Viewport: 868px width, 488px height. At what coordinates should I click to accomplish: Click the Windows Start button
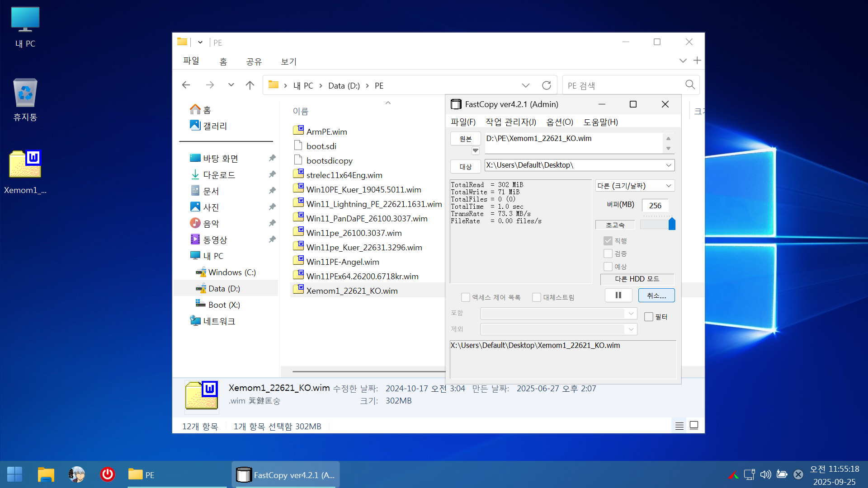(14, 474)
